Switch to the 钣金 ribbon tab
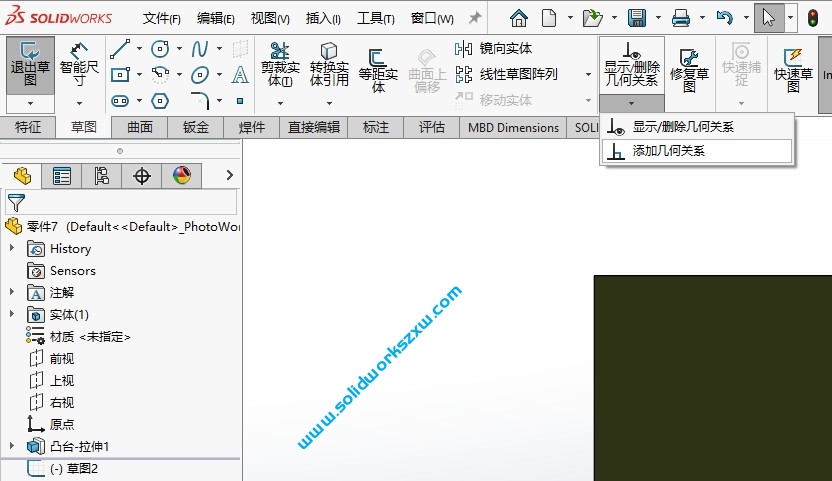The image size is (832, 481). [x=196, y=127]
